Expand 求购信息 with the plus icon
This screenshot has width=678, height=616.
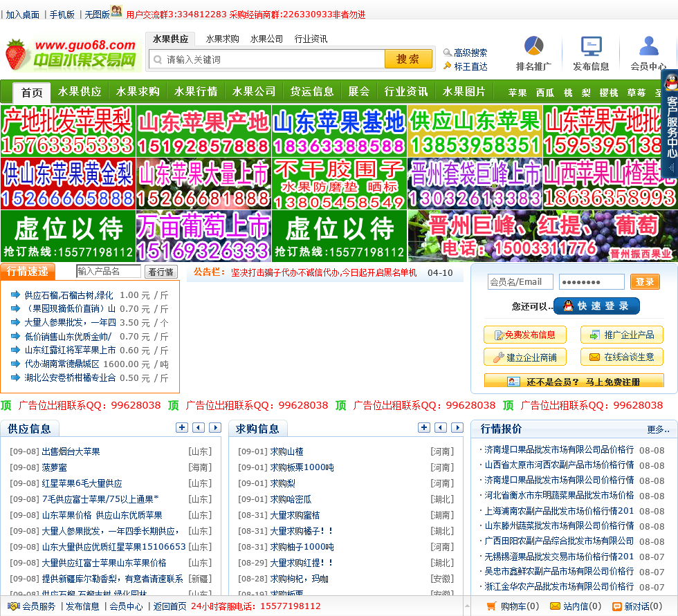pyautogui.click(x=423, y=428)
